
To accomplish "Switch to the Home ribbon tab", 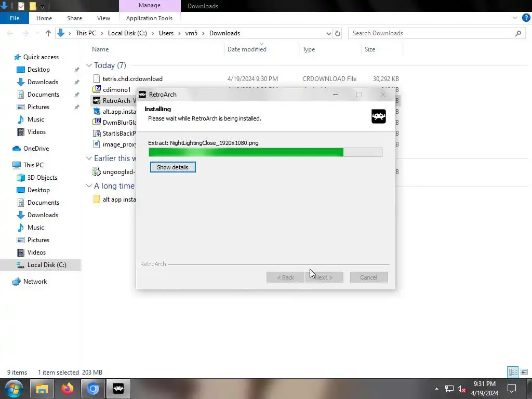I will coord(44,18).
